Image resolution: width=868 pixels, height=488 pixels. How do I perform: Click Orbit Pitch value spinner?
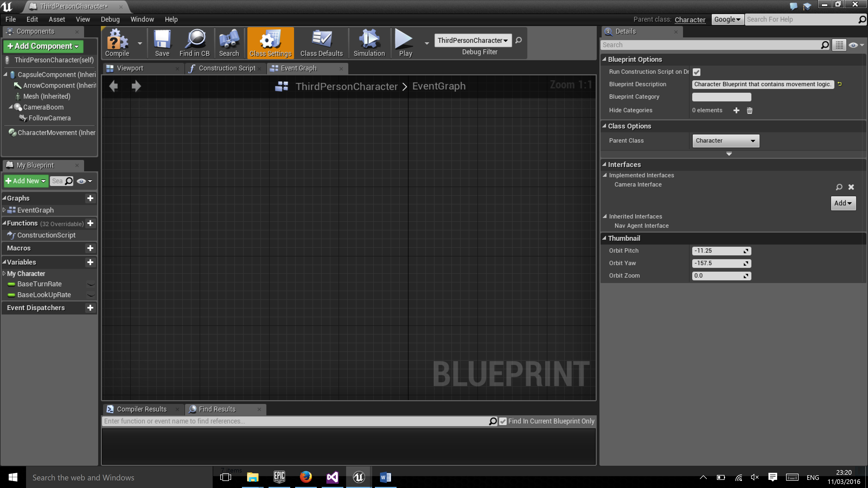click(x=722, y=251)
